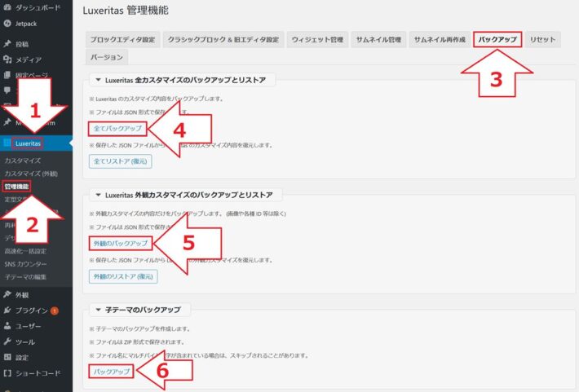Viewport: 579px width, 392px height.
Task: Switch to the バージョン tab
Action: [x=107, y=57]
